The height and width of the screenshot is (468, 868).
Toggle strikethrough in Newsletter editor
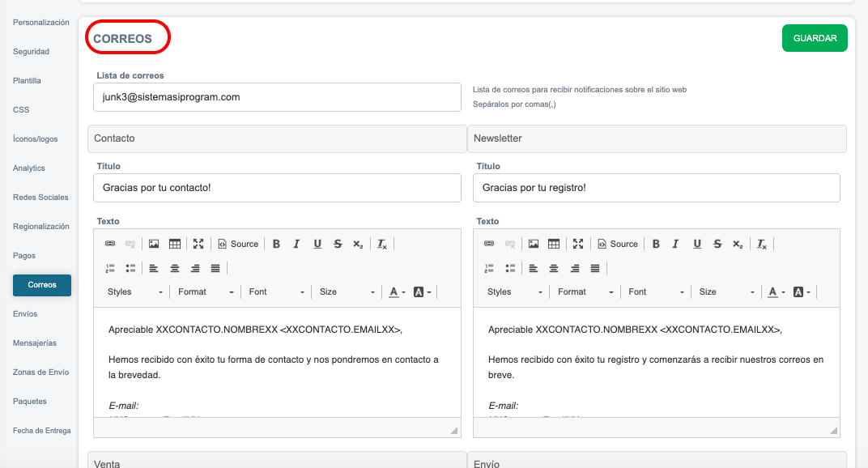tap(717, 244)
